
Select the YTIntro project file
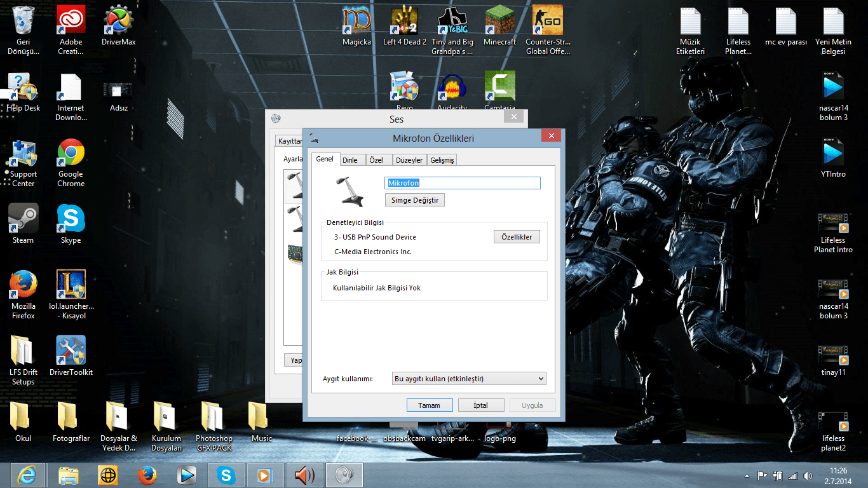pyautogui.click(x=834, y=158)
